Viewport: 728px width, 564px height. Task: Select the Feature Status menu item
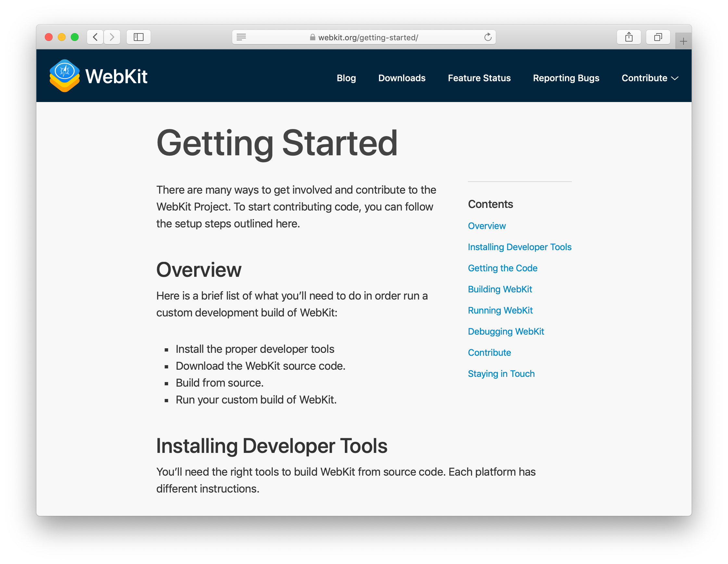(x=479, y=77)
